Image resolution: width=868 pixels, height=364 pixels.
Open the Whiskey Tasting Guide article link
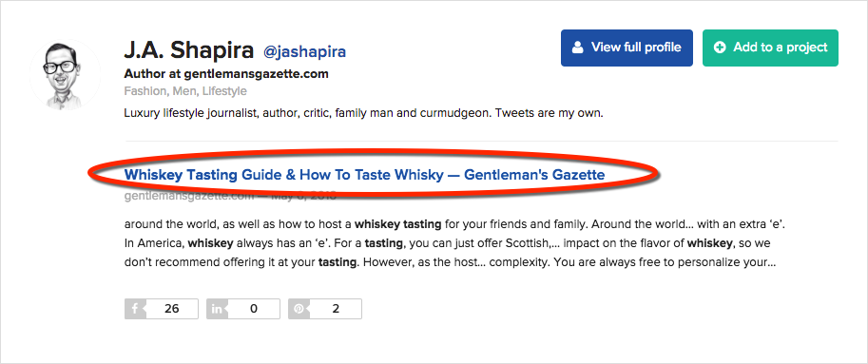364,175
